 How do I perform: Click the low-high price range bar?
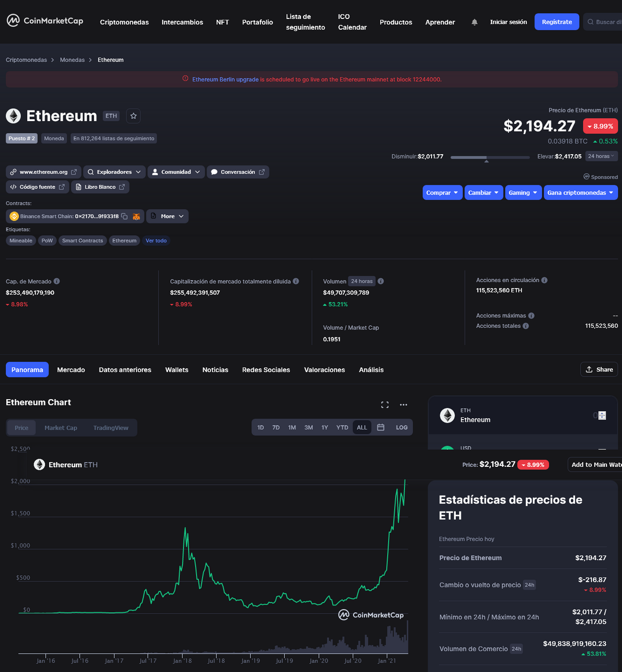pyautogui.click(x=490, y=158)
